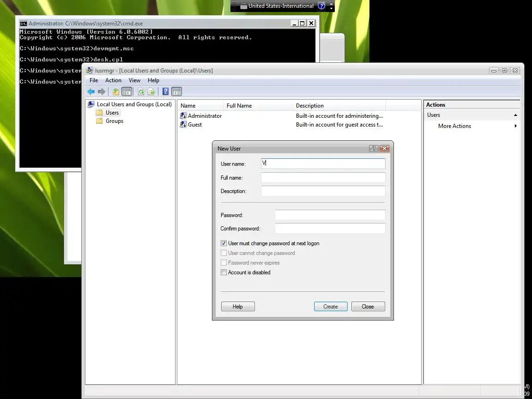Viewport: 532px width, 399px height.
Task: Click the Groups folder icon in tree
Action: click(99, 121)
